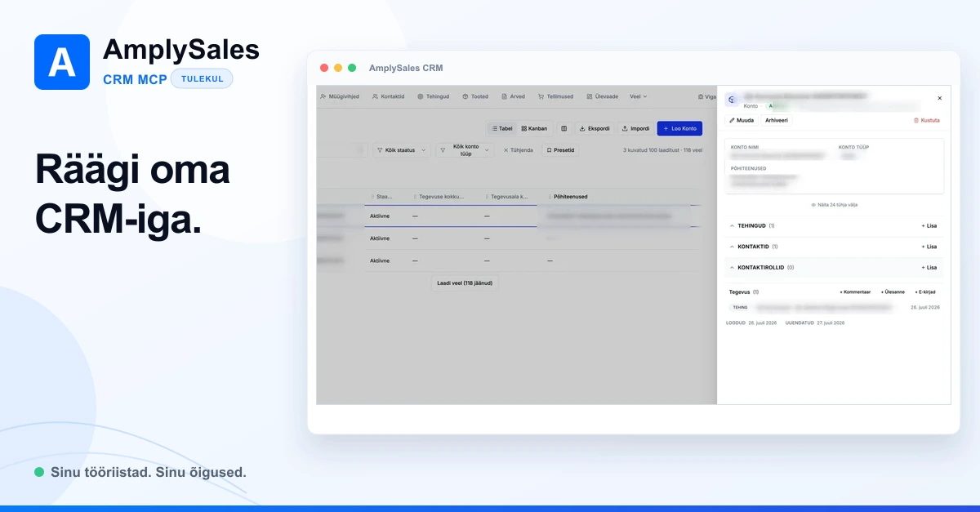Open the Kõik konto tüüp filter dropdown
Screen dimensions: 980x512
[465, 150]
